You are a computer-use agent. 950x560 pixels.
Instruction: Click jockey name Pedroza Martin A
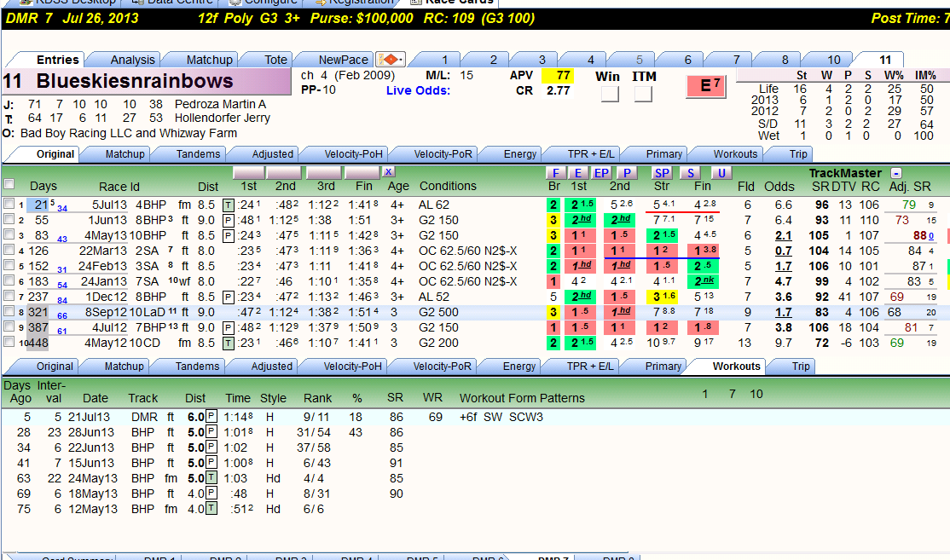(221, 104)
